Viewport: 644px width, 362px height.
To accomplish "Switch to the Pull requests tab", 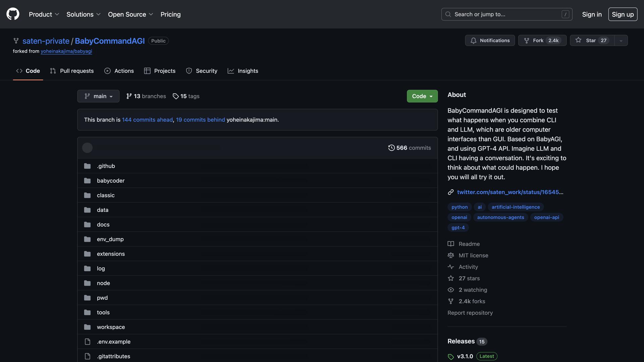I will coord(72,71).
